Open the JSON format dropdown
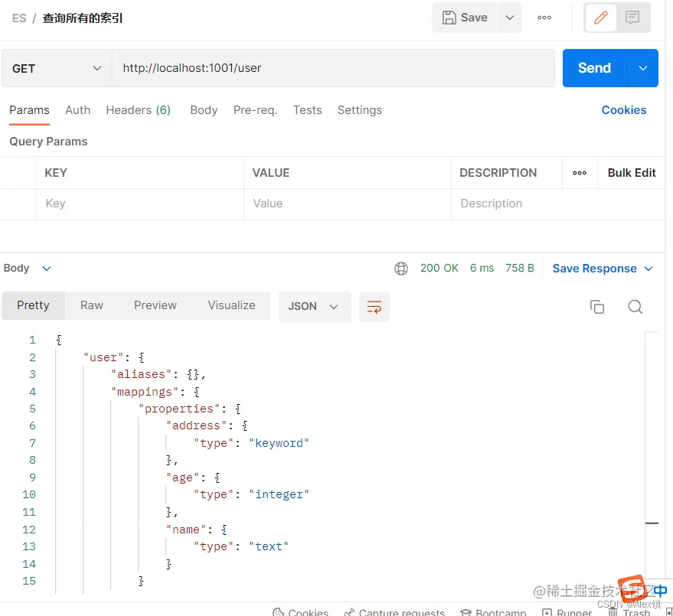The image size is (673, 616). [315, 307]
